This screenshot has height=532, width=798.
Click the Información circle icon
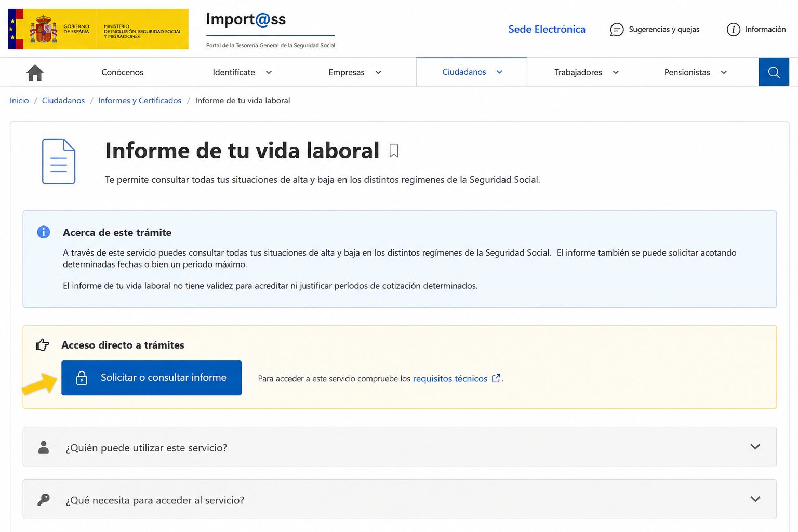733,30
